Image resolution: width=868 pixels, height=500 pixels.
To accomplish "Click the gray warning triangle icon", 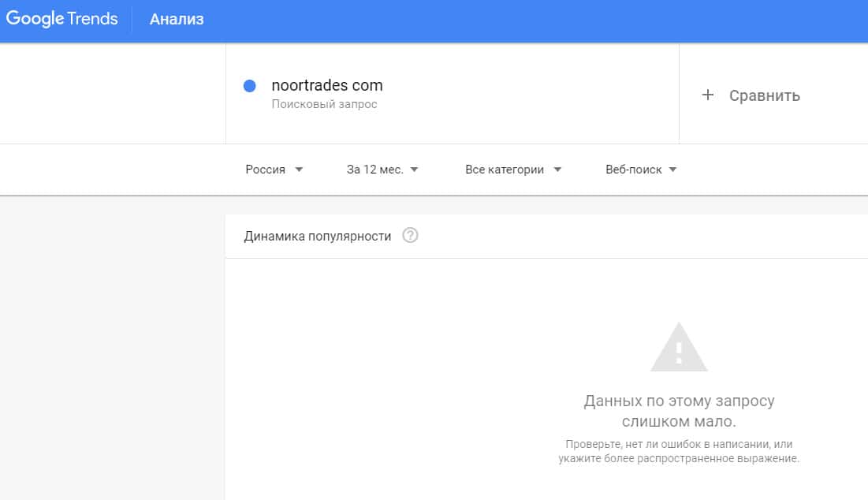I will click(679, 347).
